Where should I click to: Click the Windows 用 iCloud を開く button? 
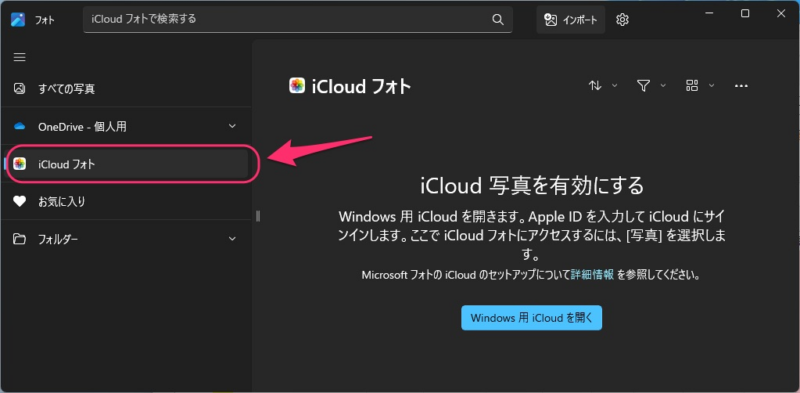[x=532, y=318]
